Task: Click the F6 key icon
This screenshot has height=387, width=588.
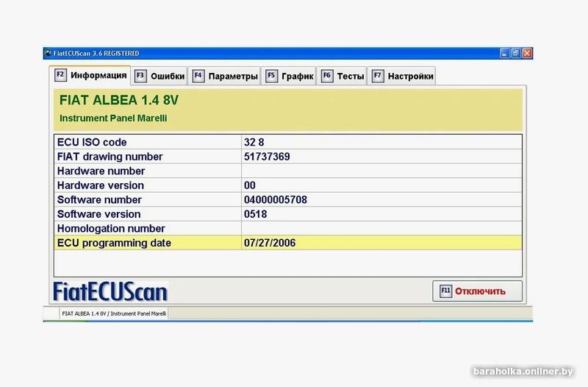Action: (327, 76)
